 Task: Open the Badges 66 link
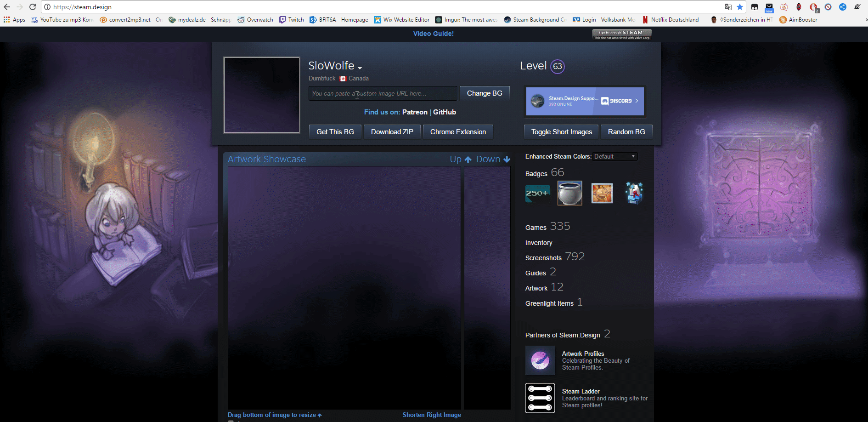545,172
